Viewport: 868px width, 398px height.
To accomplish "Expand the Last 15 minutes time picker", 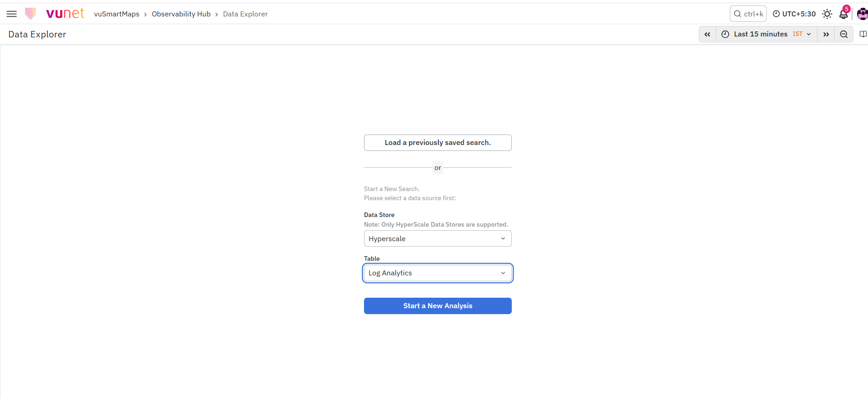I will point(766,34).
